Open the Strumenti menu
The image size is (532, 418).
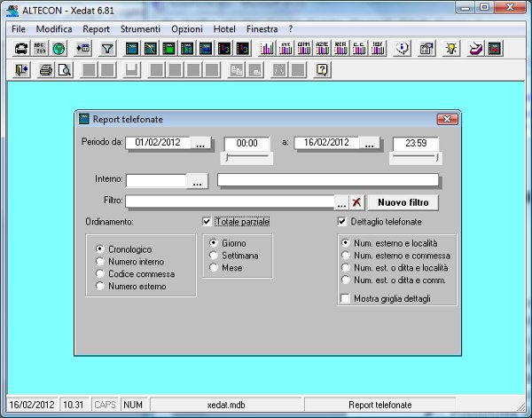coord(140,29)
